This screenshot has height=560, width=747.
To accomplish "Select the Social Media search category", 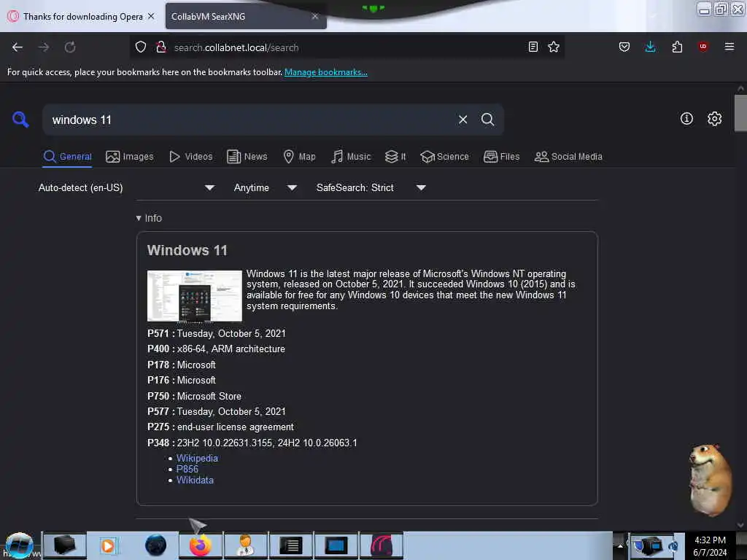I will 568,157.
